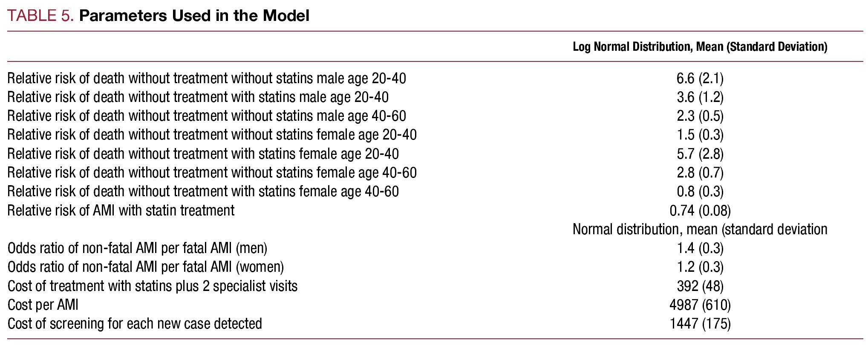The height and width of the screenshot is (352, 868).
Task: Click "Relative risk of AMI with statin treatment"
Action: coord(121,210)
